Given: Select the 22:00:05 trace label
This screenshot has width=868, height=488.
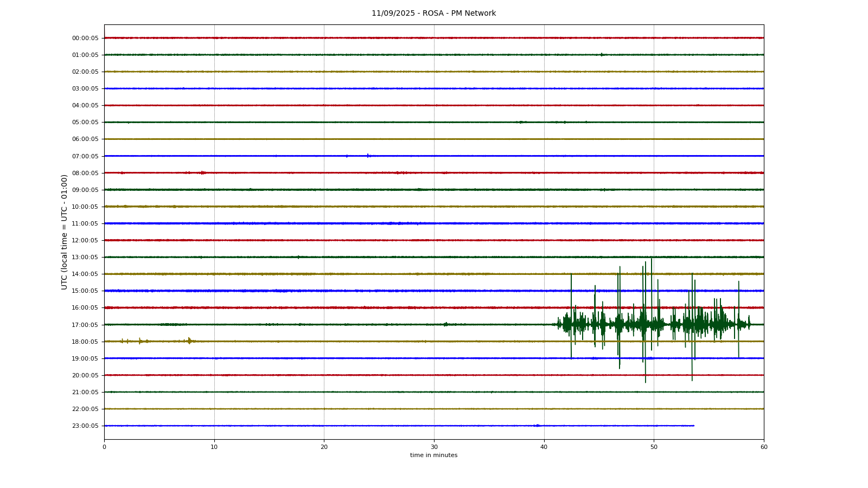Looking at the screenshot, I should coord(85,409).
